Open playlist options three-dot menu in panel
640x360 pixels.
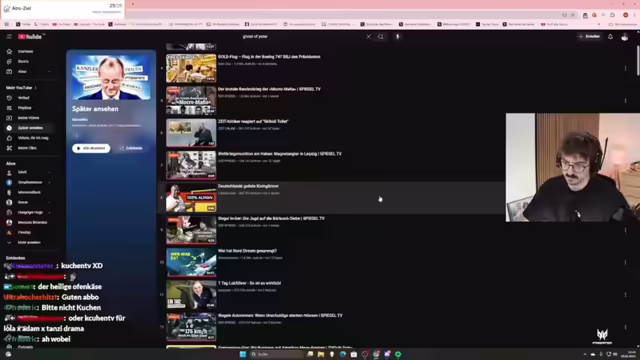click(76, 135)
